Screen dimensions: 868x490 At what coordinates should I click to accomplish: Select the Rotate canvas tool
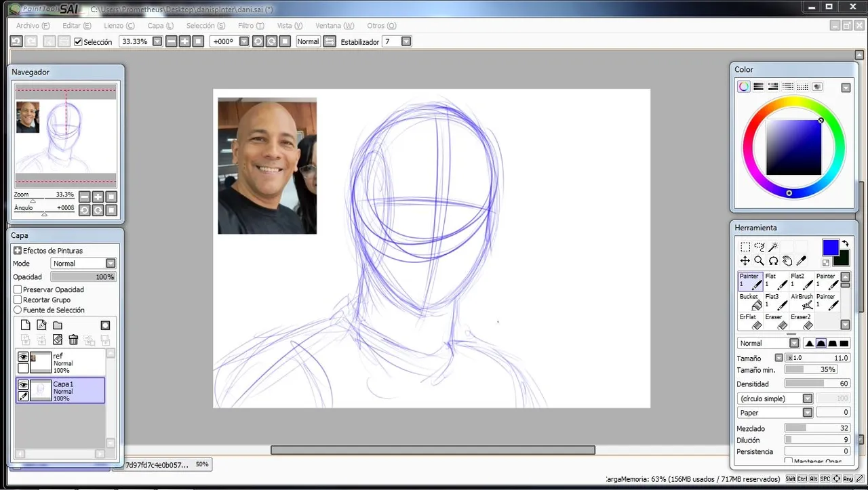[x=773, y=261]
